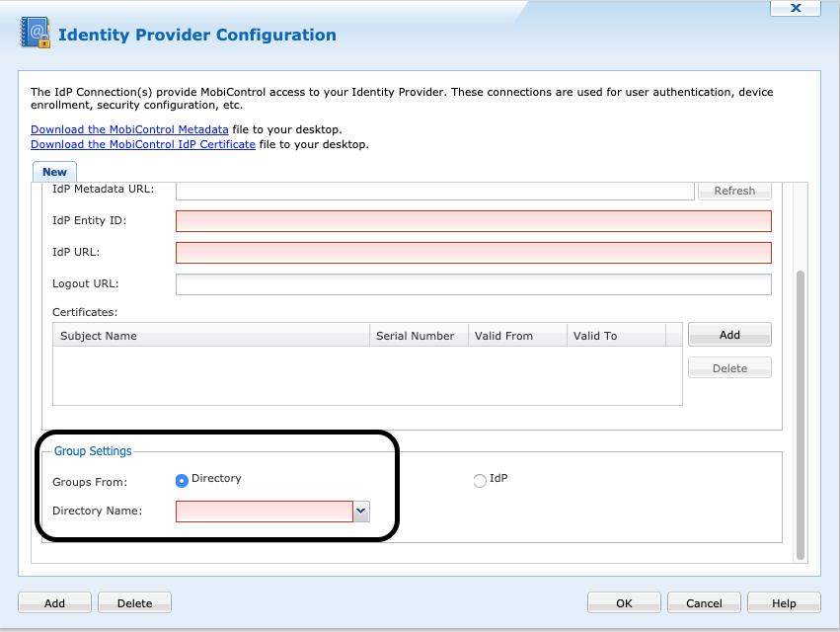Click the bottom-left Add connection button
840x632 pixels.
click(x=54, y=602)
